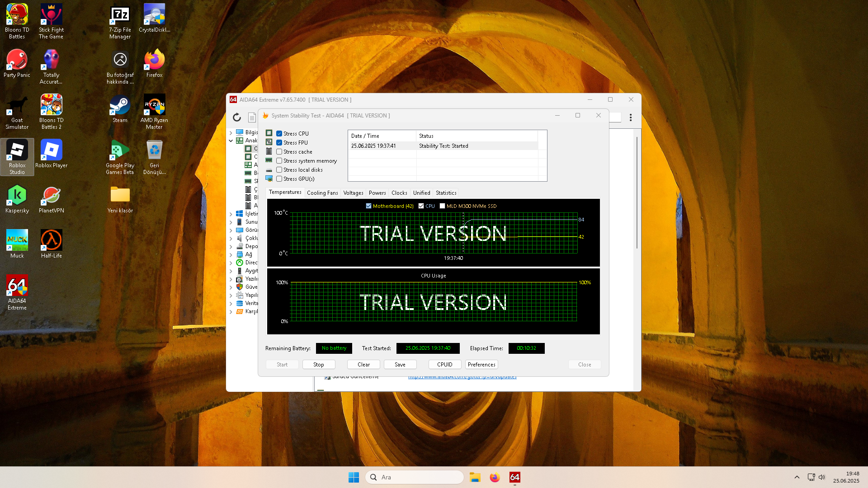Collapse the Anakart tree node
The width and height of the screenshot is (868, 488).
pos(231,141)
